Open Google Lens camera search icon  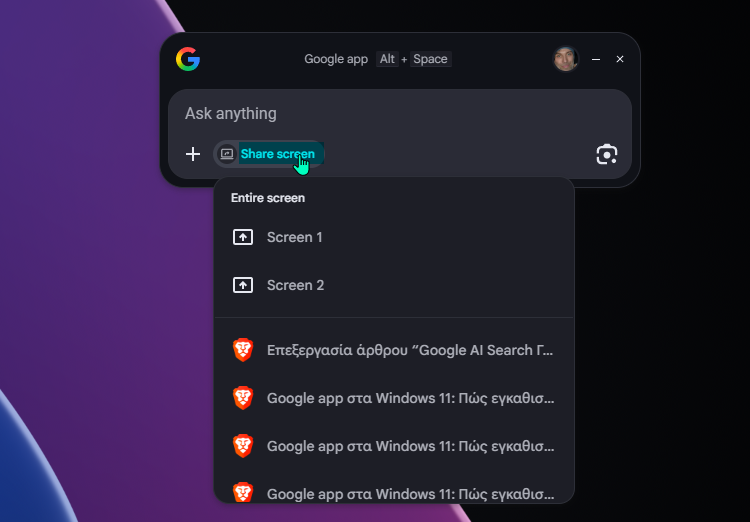point(607,154)
